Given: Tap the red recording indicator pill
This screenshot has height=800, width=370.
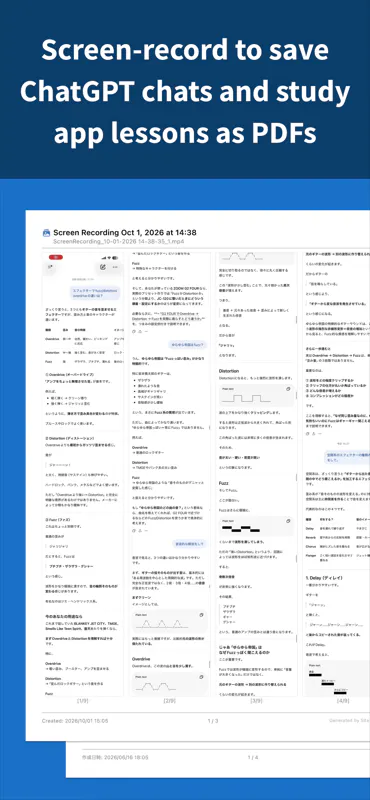Looking at the screenshot, I should point(56,257).
